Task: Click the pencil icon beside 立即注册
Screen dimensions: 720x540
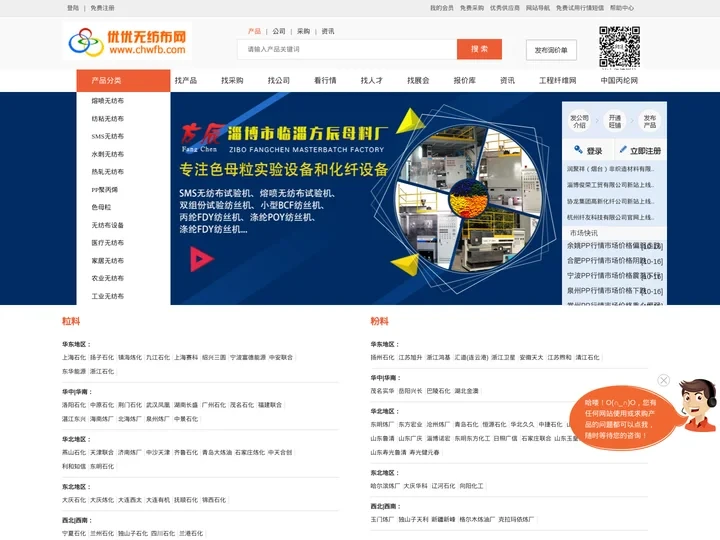Action: (623, 149)
